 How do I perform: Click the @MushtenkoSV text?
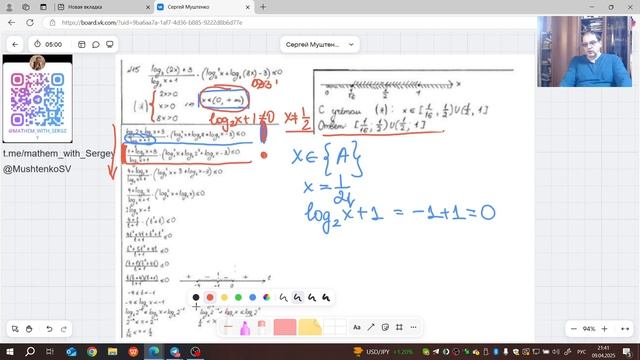tap(37, 169)
